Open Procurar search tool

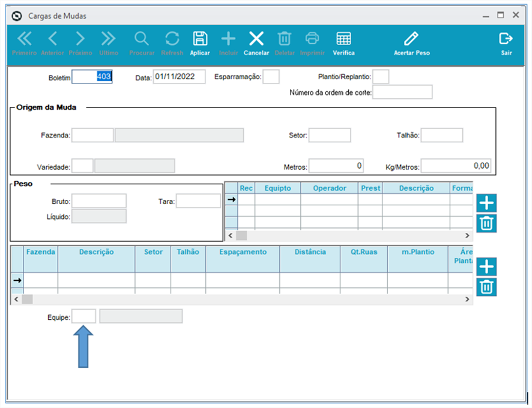(142, 43)
